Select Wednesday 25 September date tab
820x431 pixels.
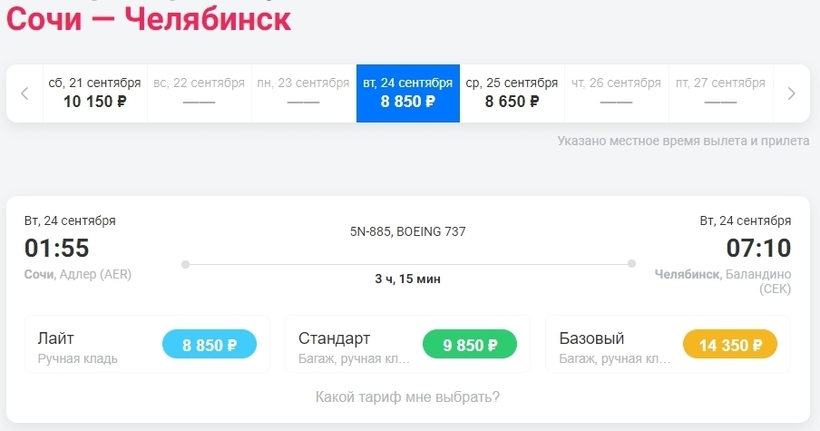coord(512,93)
